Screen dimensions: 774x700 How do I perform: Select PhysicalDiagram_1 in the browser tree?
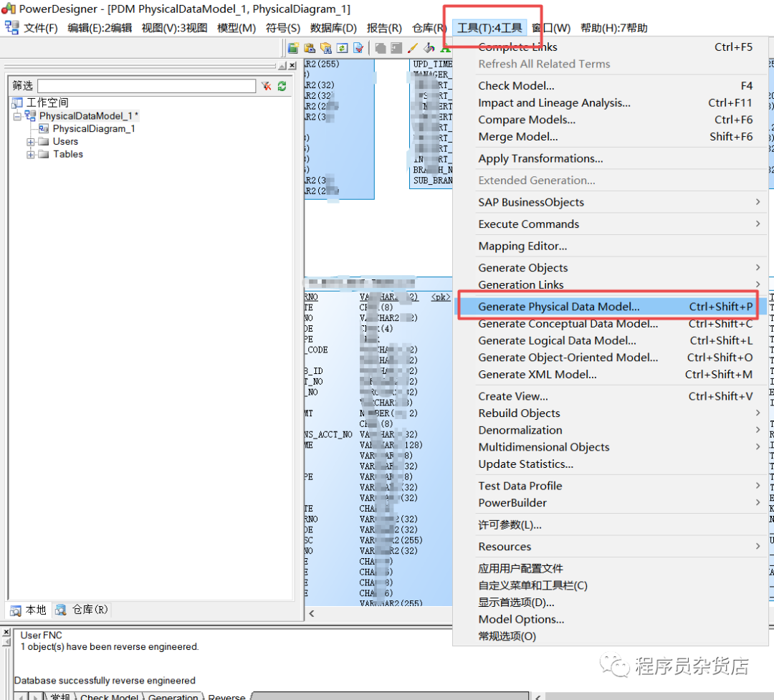[94, 129]
